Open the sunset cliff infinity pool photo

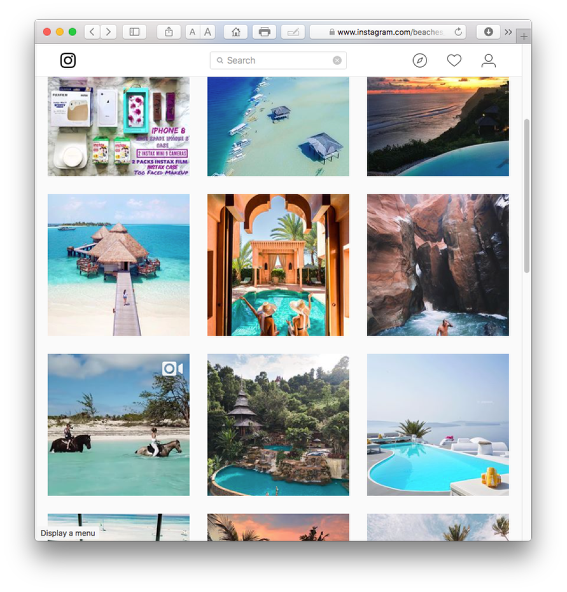[x=438, y=126]
